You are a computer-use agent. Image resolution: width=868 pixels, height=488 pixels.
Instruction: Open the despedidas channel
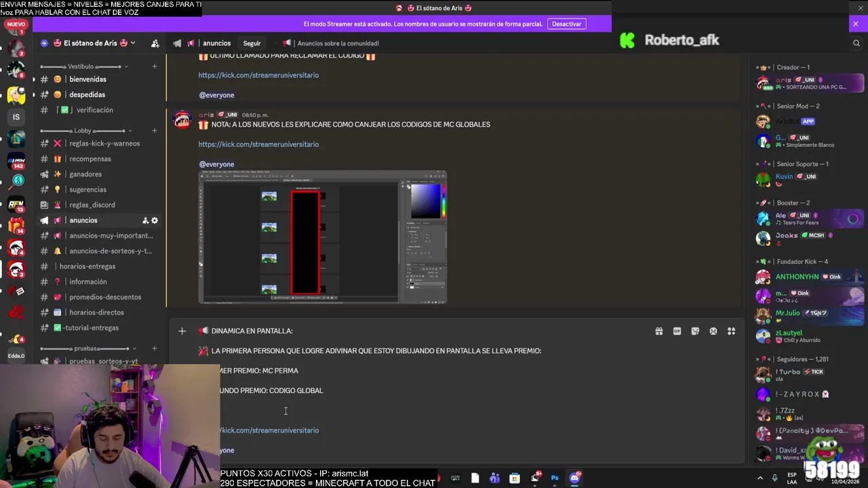pos(99,95)
